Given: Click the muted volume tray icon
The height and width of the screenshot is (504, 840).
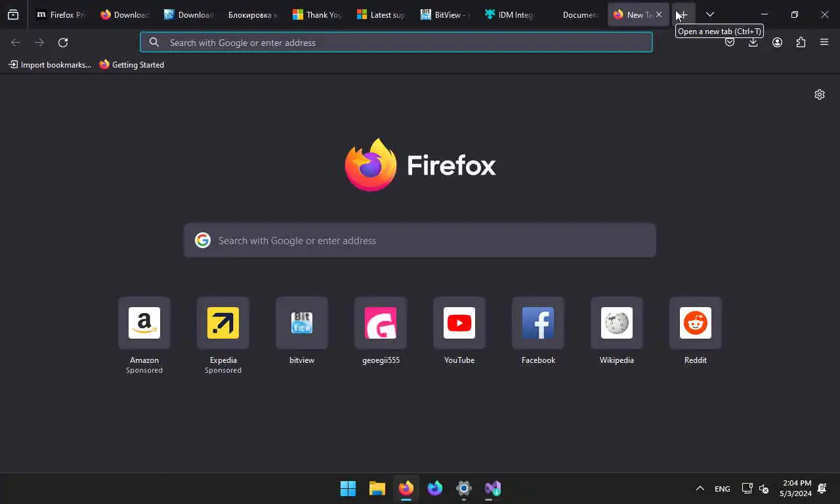Looking at the screenshot, I should [x=764, y=488].
